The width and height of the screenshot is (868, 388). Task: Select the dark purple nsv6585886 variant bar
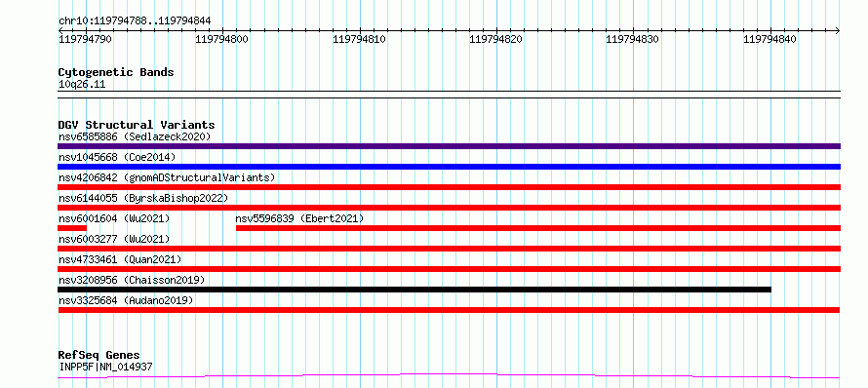coord(449,146)
